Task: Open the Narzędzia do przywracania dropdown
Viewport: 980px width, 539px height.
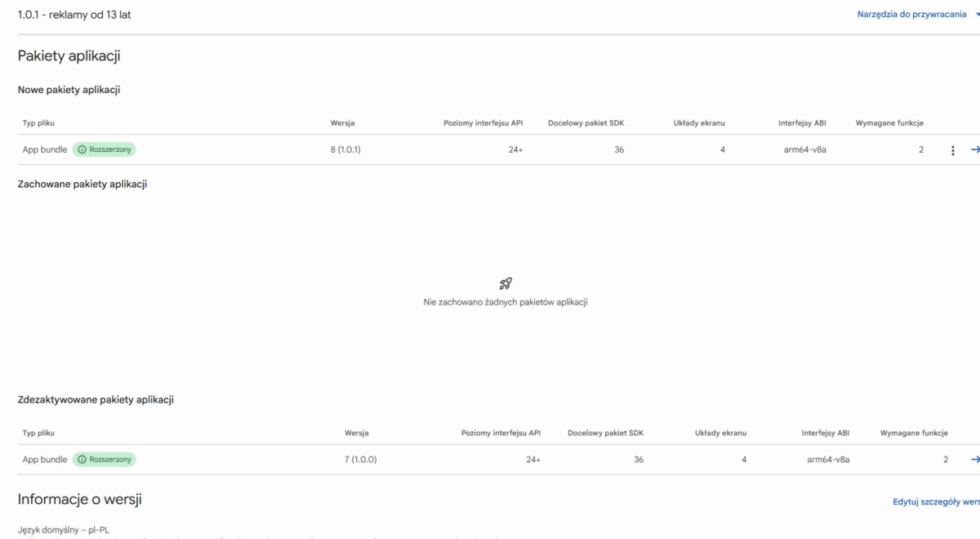Action: coord(918,15)
